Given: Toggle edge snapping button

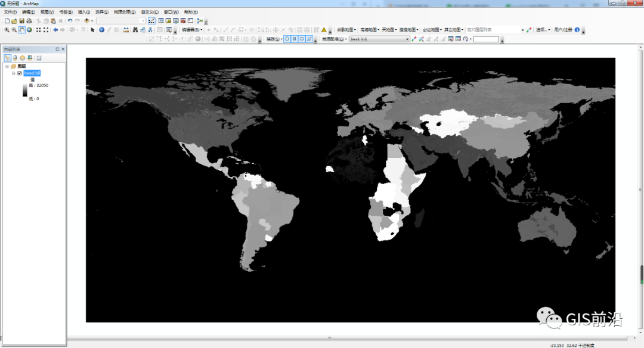Looking at the screenshot, I should 309,39.
